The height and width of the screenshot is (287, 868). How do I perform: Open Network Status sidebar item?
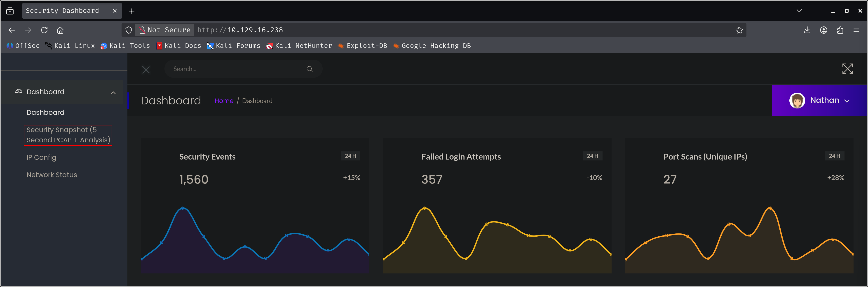[52, 175]
